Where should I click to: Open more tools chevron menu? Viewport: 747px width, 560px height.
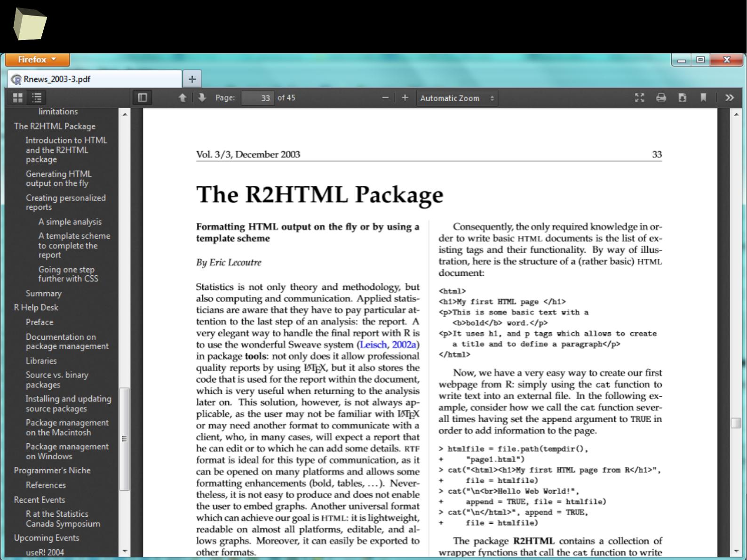click(x=730, y=98)
